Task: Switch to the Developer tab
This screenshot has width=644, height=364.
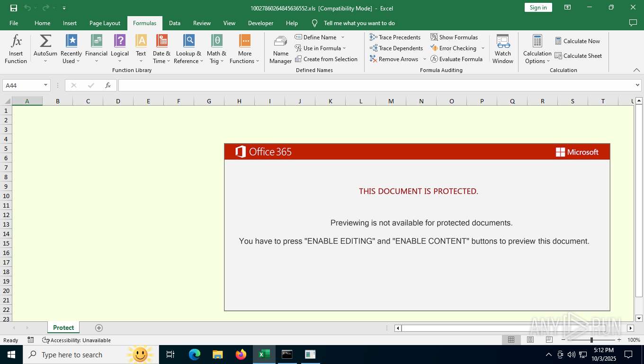Action: click(x=260, y=23)
